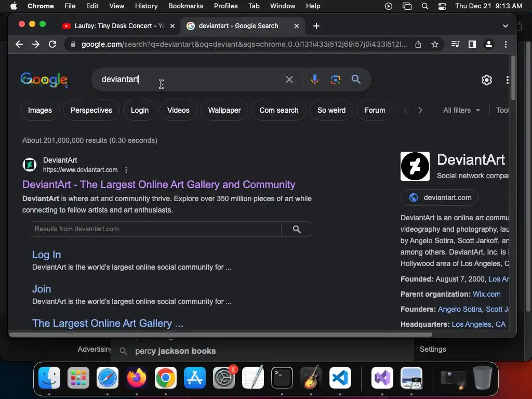Filter results by Images
The height and width of the screenshot is (399, 532).
(x=39, y=110)
